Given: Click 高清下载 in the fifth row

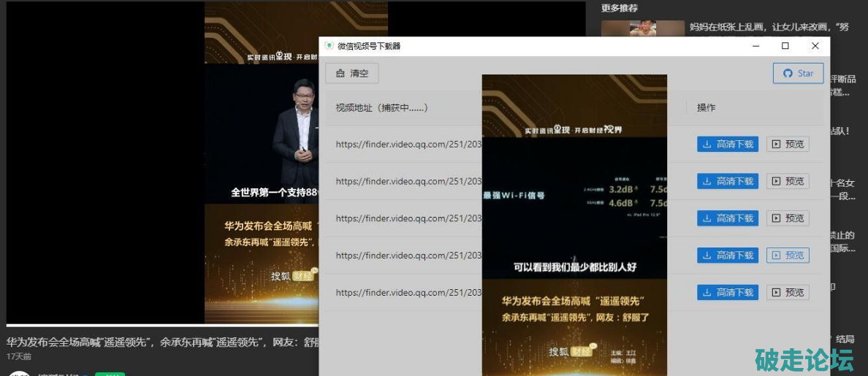Looking at the screenshot, I should pos(728,293).
